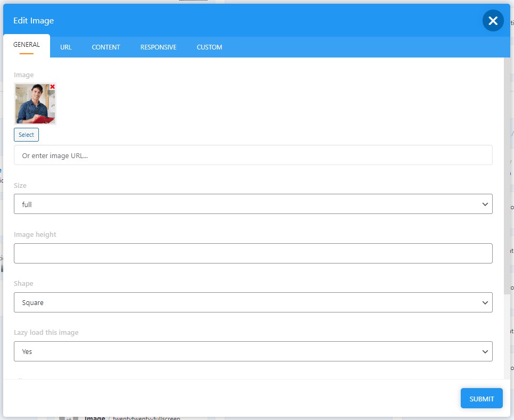Viewport: 514px width, 420px height.
Task: Click into the Image height field
Action: [x=253, y=253]
